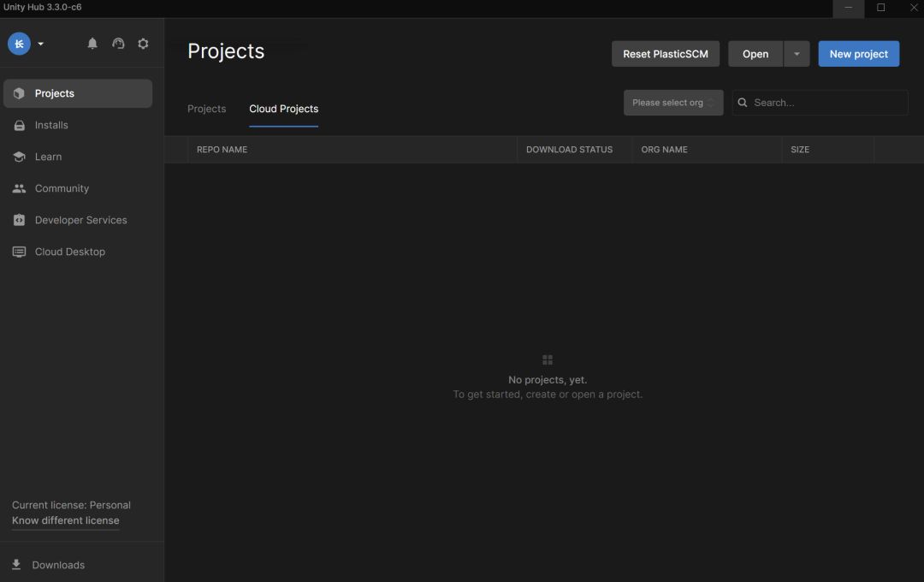Screen dimensions: 924x582
Task: Click the Search projects input field
Action: (x=820, y=103)
